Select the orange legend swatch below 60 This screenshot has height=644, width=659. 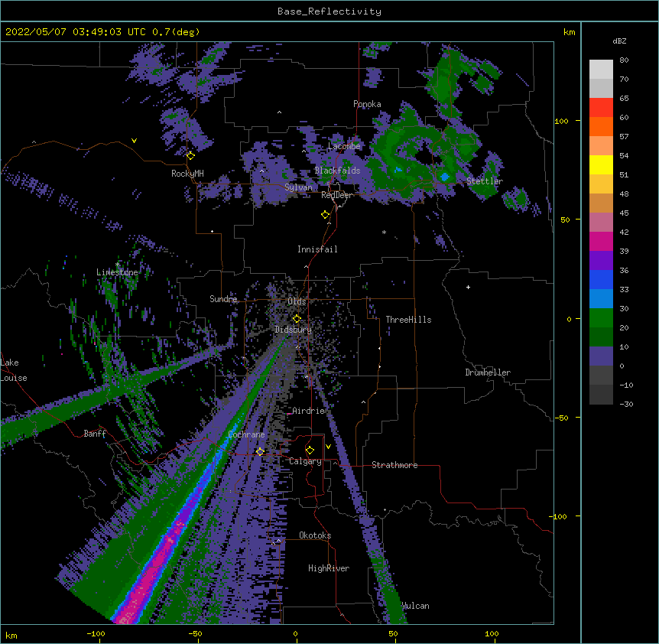point(601,126)
